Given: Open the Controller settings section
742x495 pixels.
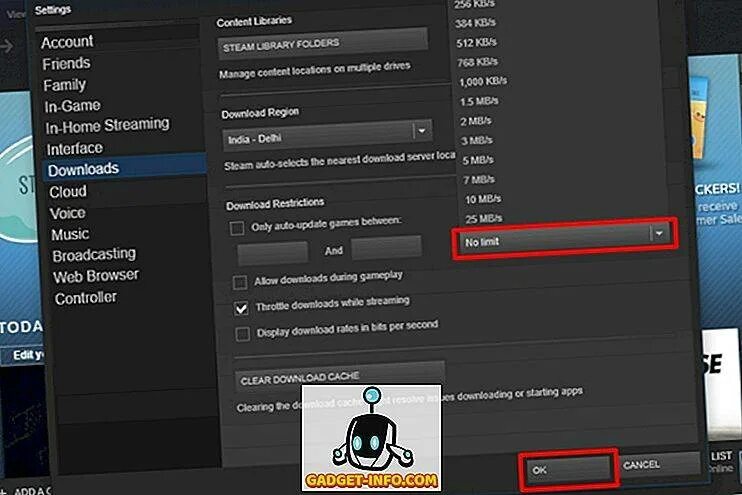Looking at the screenshot, I should click(86, 298).
